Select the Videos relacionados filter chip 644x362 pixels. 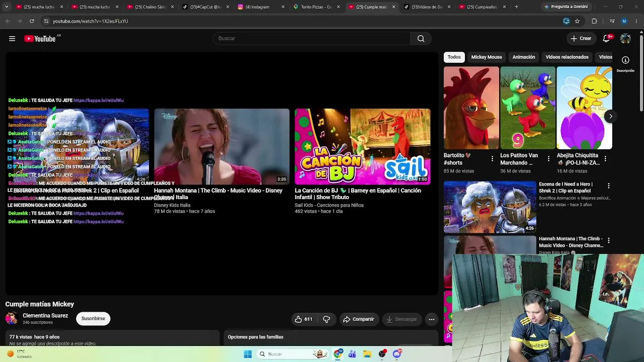coord(567,57)
